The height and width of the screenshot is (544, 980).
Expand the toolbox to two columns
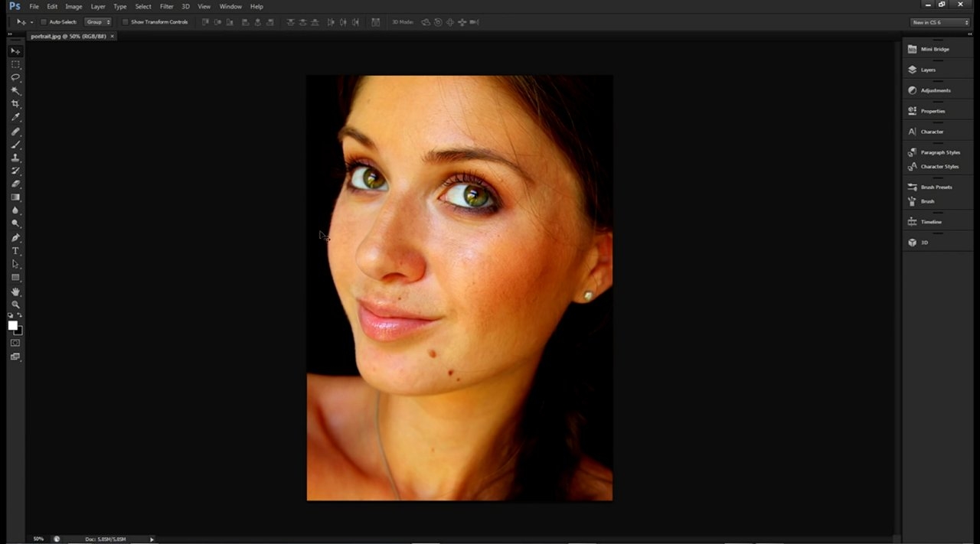click(11, 34)
